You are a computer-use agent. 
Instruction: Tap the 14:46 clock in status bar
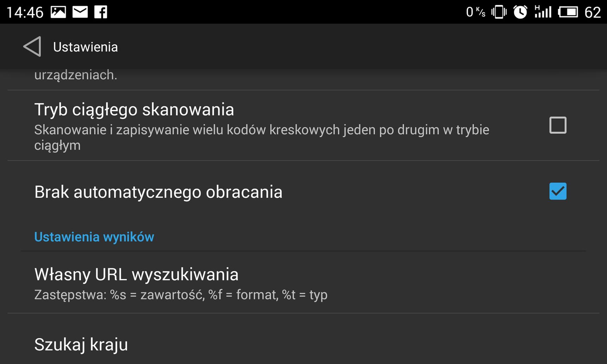click(x=25, y=12)
